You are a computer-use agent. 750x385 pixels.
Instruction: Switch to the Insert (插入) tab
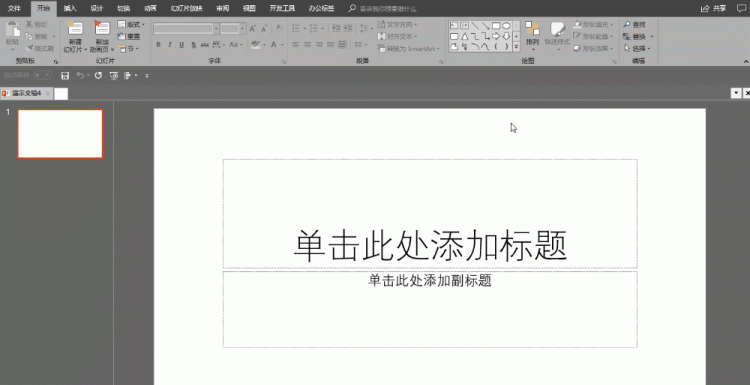70,8
